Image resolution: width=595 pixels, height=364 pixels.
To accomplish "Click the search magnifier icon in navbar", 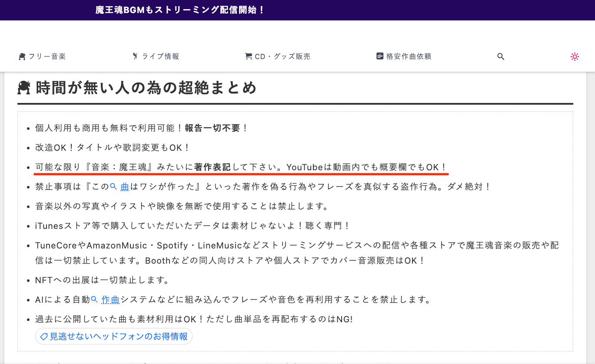I will point(501,56).
